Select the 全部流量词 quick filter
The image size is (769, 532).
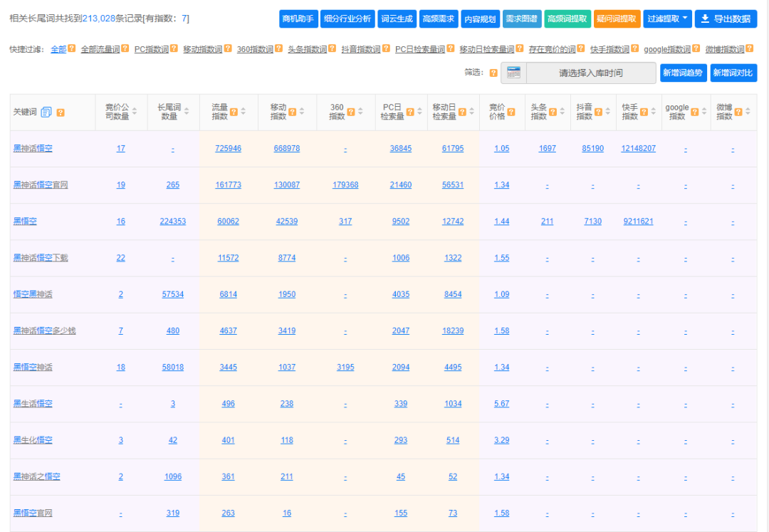tap(100, 49)
